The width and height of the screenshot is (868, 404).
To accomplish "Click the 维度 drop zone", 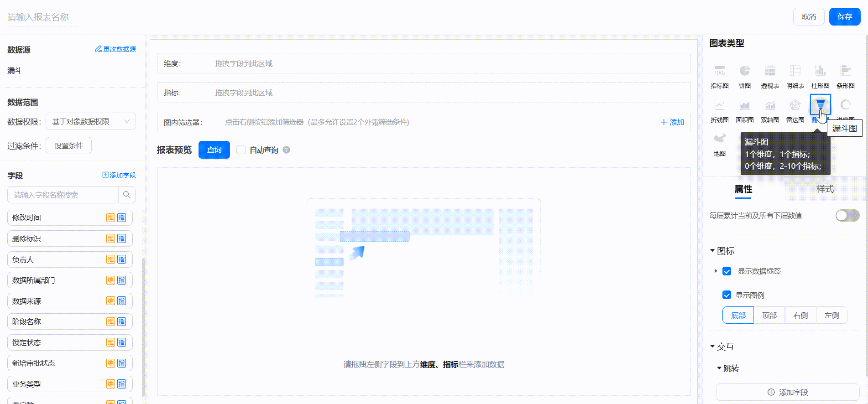I will click(x=424, y=63).
